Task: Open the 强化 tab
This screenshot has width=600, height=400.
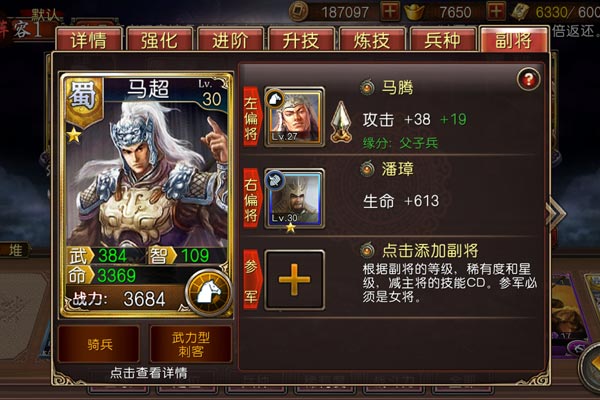Action: 159,39
